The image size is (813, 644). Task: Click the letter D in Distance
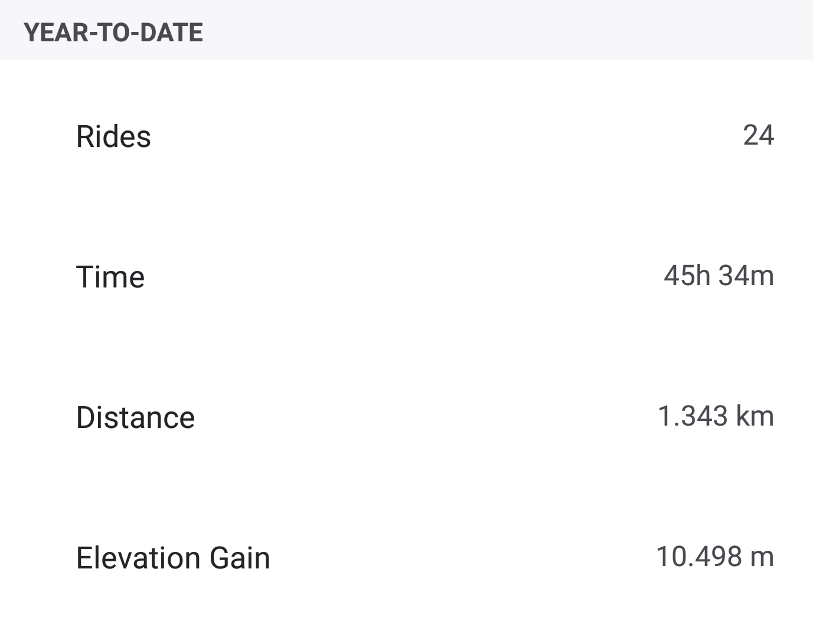tap(86, 417)
